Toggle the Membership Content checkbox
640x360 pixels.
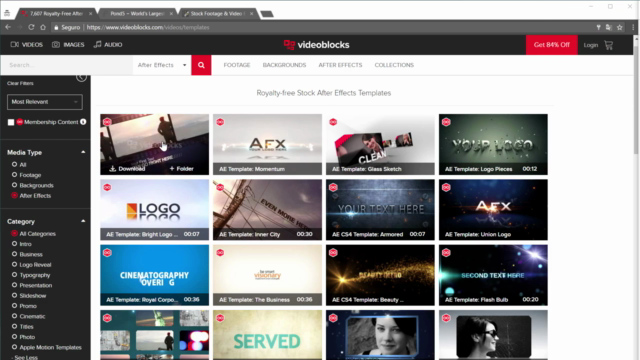[x=11, y=122]
